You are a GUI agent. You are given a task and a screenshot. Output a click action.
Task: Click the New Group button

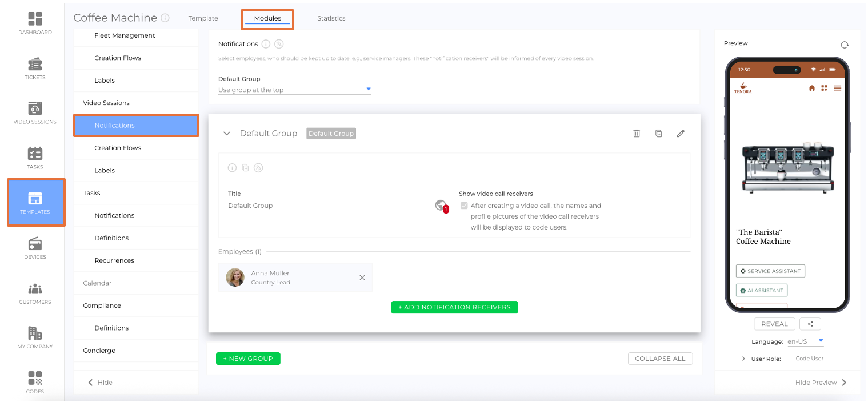pyautogui.click(x=248, y=359)
